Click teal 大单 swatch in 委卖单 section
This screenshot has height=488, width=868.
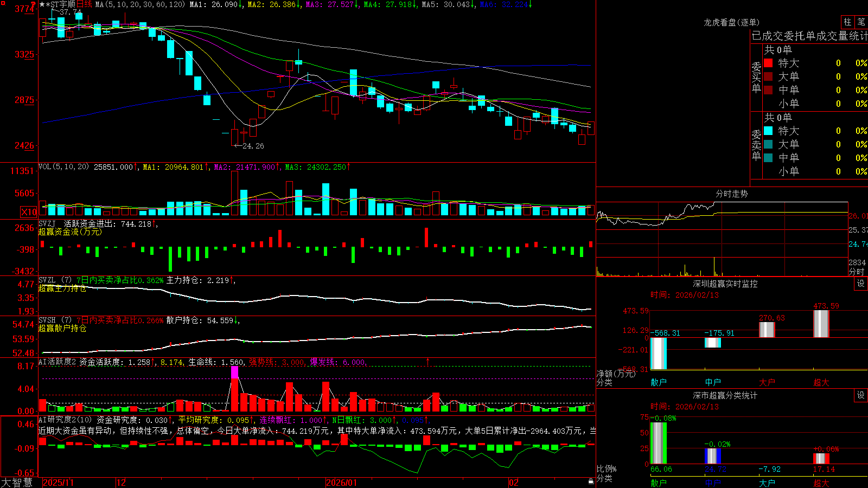(768, 144)
